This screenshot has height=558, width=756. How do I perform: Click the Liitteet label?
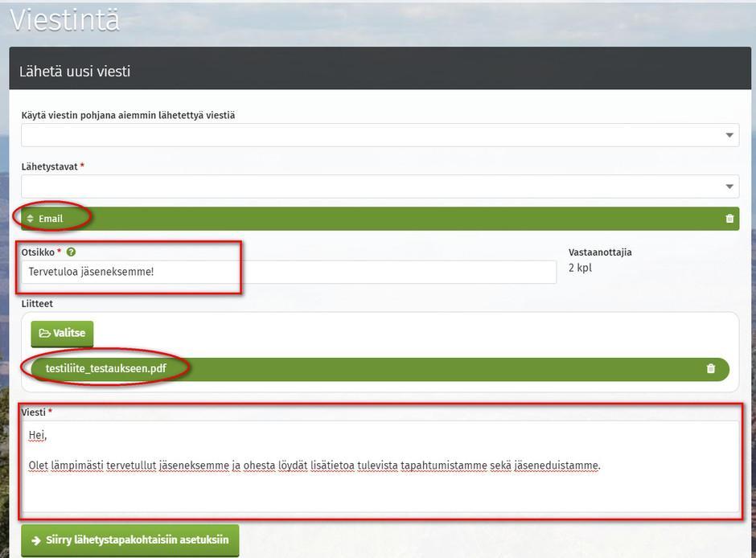[37, 304]
